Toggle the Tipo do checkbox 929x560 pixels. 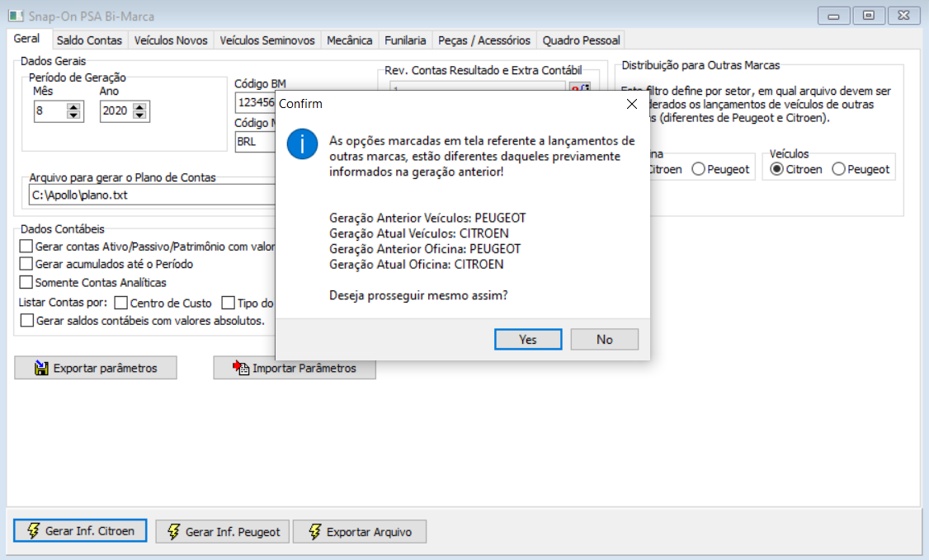tap(228, 303)
